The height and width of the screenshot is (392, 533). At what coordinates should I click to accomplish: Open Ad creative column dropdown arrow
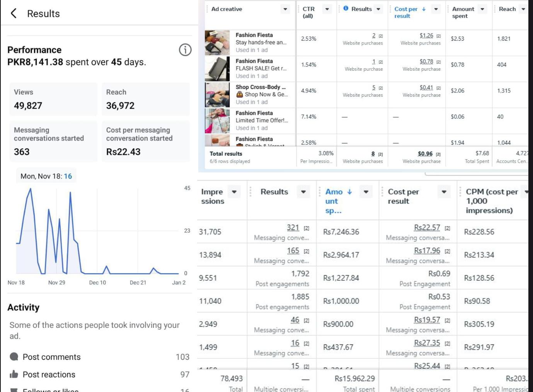tap(285, 9)
